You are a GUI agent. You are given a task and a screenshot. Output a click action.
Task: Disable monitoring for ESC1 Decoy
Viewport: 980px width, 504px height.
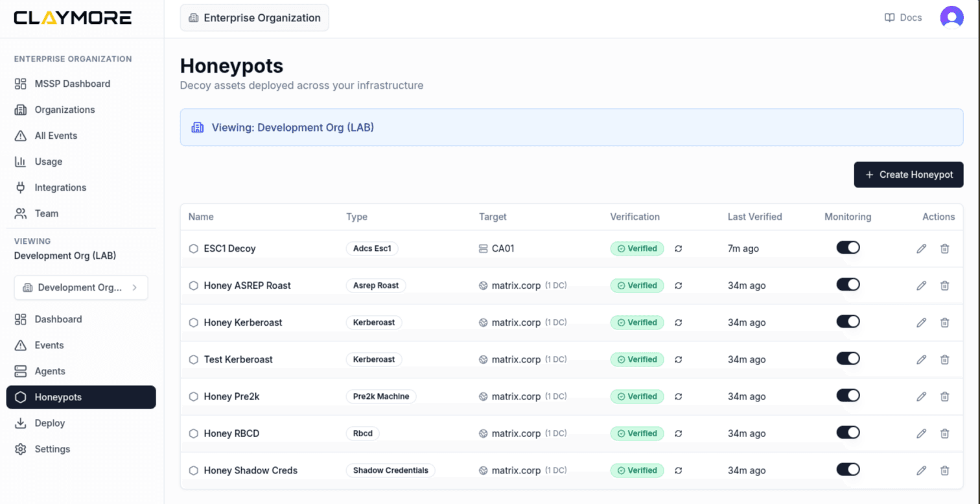(x=848, y=247)
